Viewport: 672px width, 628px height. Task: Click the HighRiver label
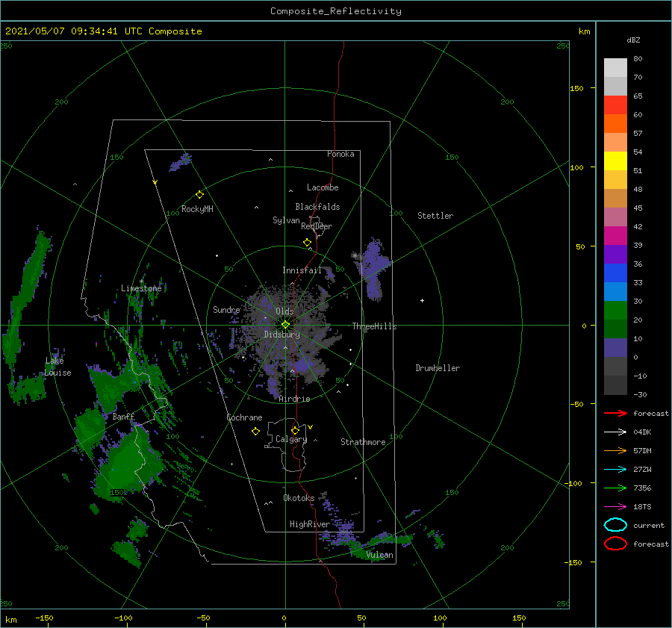pos(310,524)
